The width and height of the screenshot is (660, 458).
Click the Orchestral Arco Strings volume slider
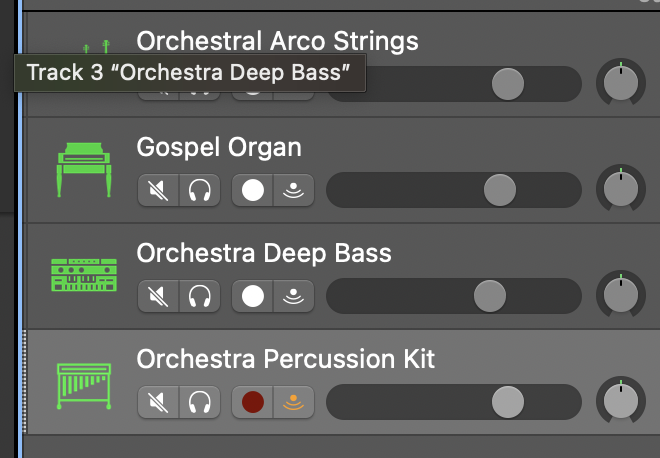(508, 84)
